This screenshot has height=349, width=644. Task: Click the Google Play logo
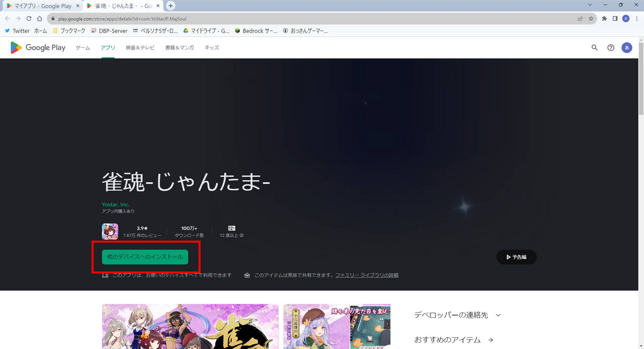coord(38,47)
